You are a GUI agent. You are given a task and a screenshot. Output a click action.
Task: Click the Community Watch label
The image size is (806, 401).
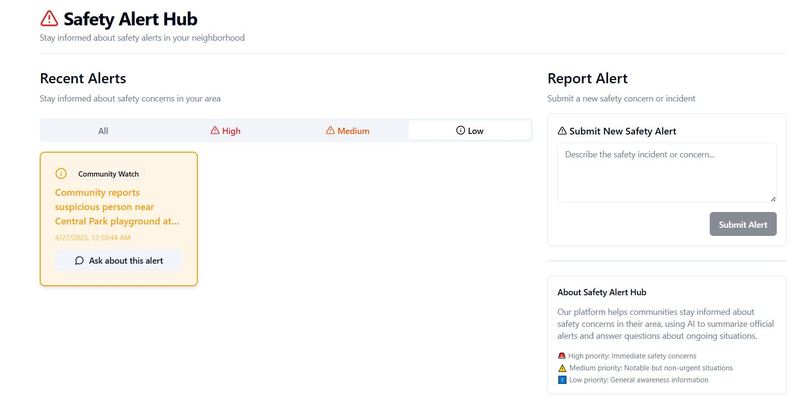pos(108,174)
